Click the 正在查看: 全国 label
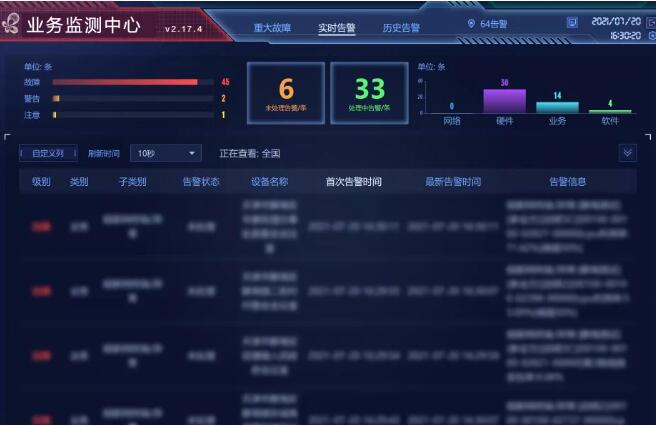Screen dimensions: 656x426 pos(250,154)
